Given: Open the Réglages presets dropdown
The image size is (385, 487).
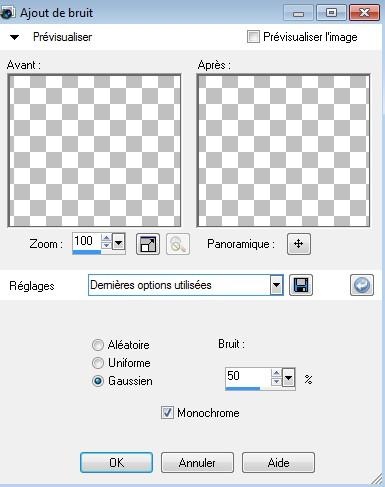Looking at the screenshot, I should pyautogui.click(x=276, y=285).
